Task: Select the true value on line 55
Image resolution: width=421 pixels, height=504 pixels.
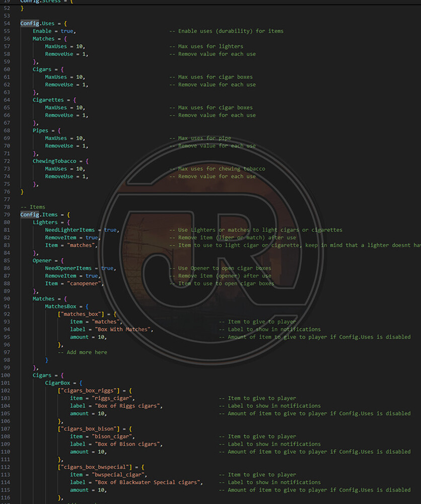Action: [67, 31]
